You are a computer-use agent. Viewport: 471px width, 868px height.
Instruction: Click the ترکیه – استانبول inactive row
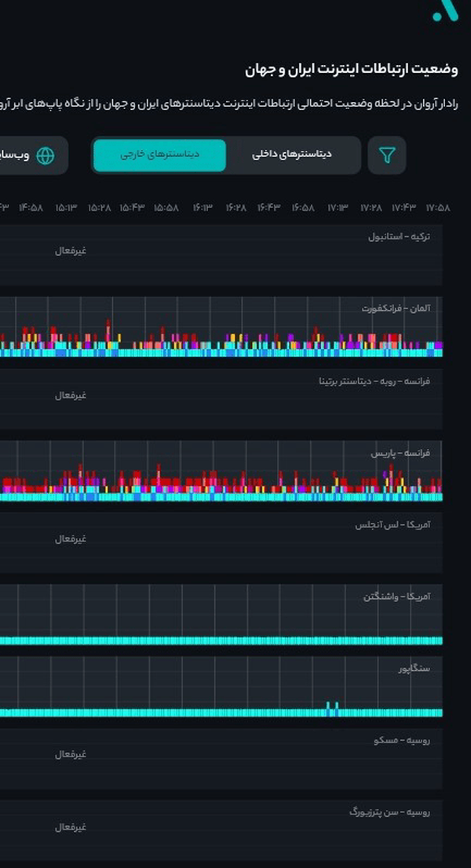coord(221,255)
